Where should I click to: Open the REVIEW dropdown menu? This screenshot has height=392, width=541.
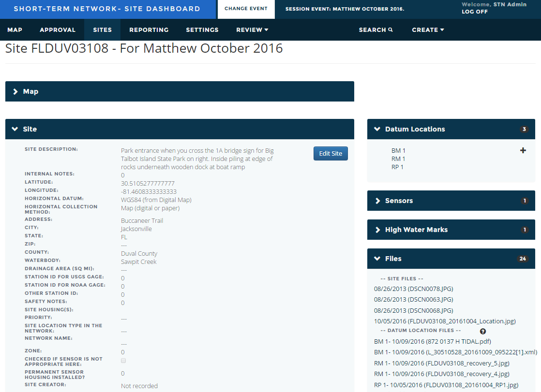(252, 29)
